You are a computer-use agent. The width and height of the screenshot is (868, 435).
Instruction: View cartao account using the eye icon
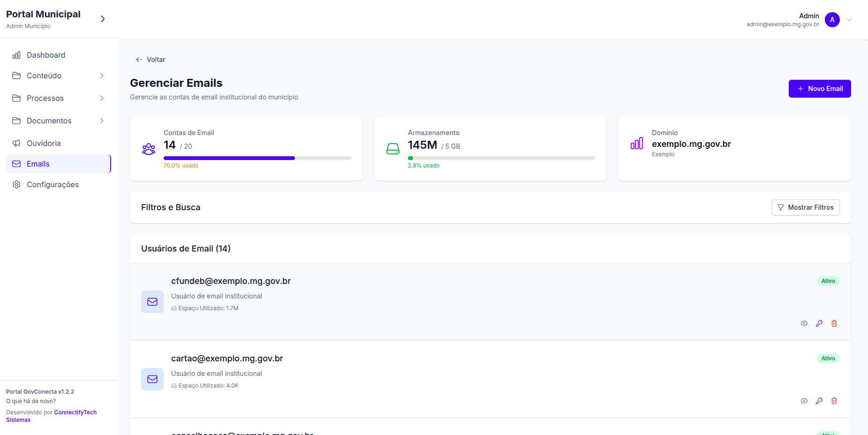coord(804,401)
